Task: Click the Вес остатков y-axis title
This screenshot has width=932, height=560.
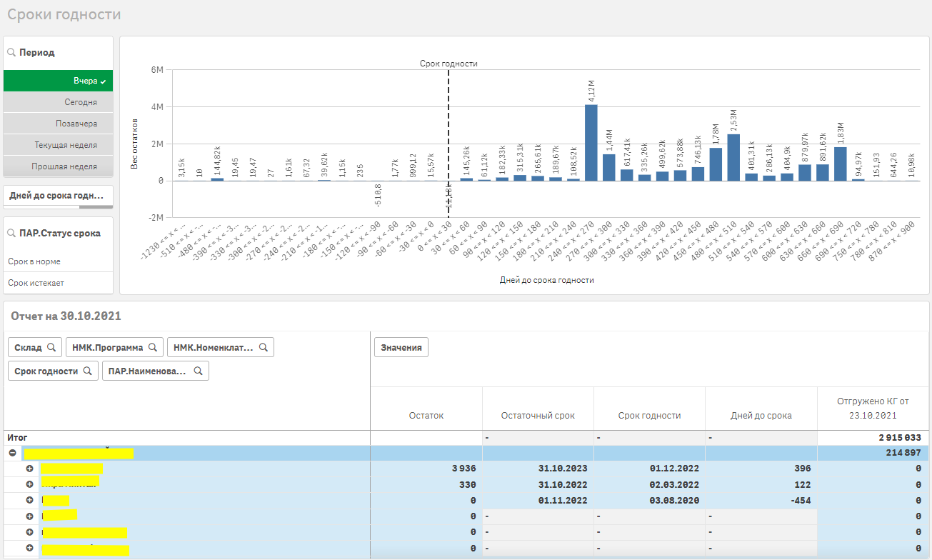Action: click(134, 144)
